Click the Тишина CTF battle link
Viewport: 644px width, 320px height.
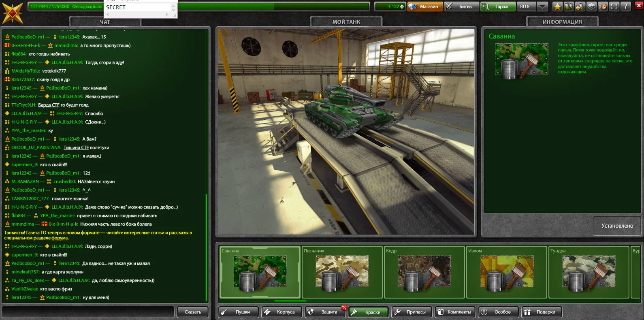click(x=76, y=147)
